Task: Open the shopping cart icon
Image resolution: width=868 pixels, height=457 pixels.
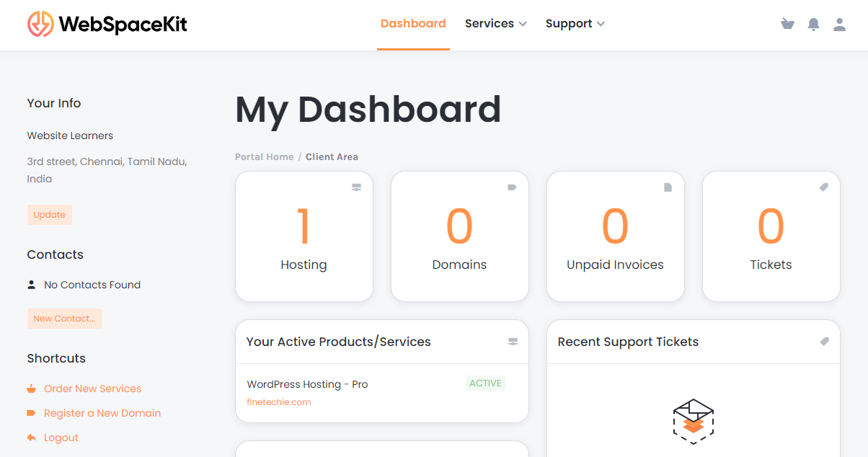Action: (787, 24)
